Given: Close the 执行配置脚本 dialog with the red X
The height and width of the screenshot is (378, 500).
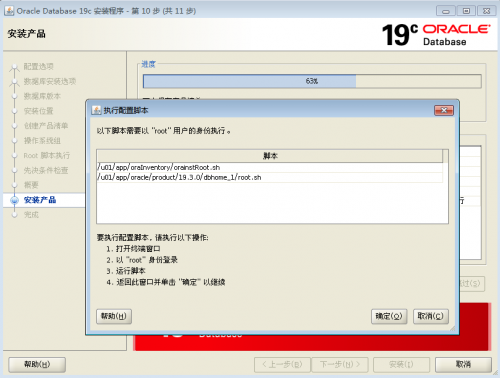Looking at the screenshot, I should pyautogui.click(x=444, y=110).
